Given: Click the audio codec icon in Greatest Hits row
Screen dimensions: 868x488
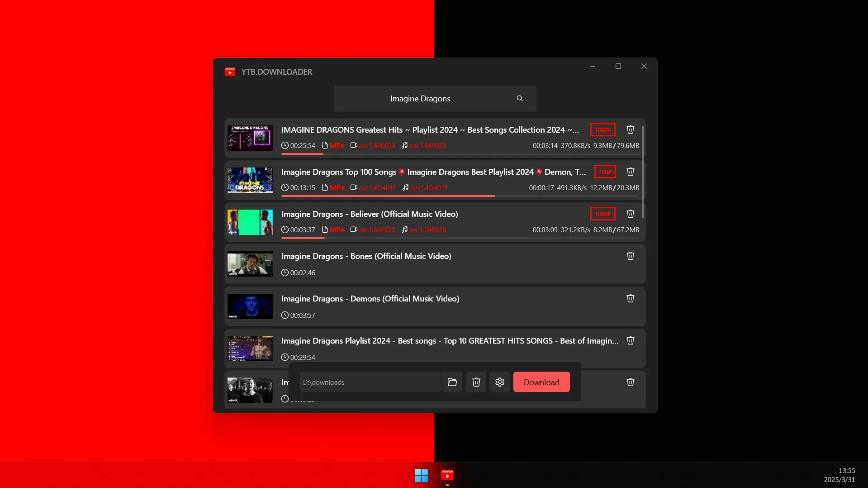Looking at the screenshot, I should click(x=405, y=145).
